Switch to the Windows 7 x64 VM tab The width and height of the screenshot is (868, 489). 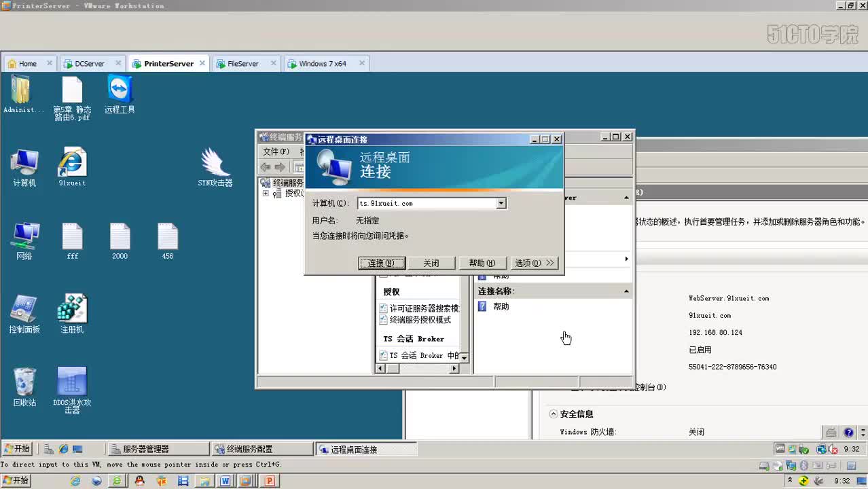tap(323, 63)
